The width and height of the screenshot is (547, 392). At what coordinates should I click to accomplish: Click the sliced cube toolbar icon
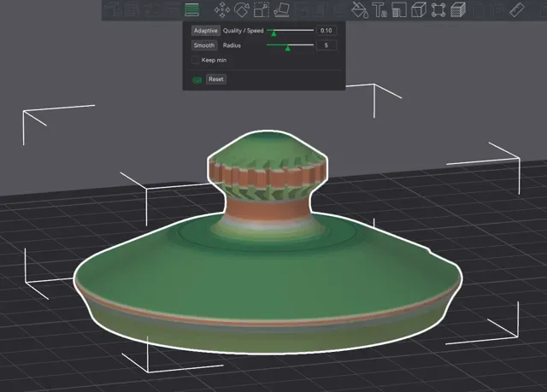pos(419,9)
